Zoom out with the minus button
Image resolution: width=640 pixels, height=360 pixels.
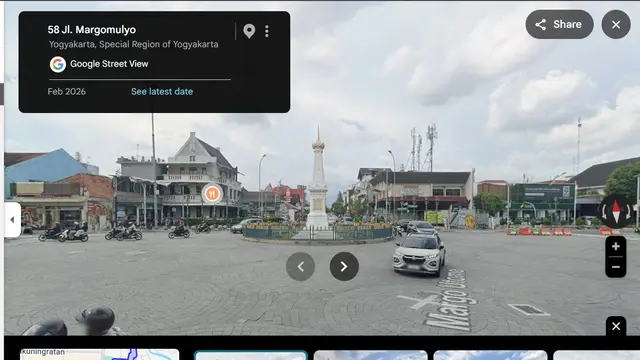point(616,267)
